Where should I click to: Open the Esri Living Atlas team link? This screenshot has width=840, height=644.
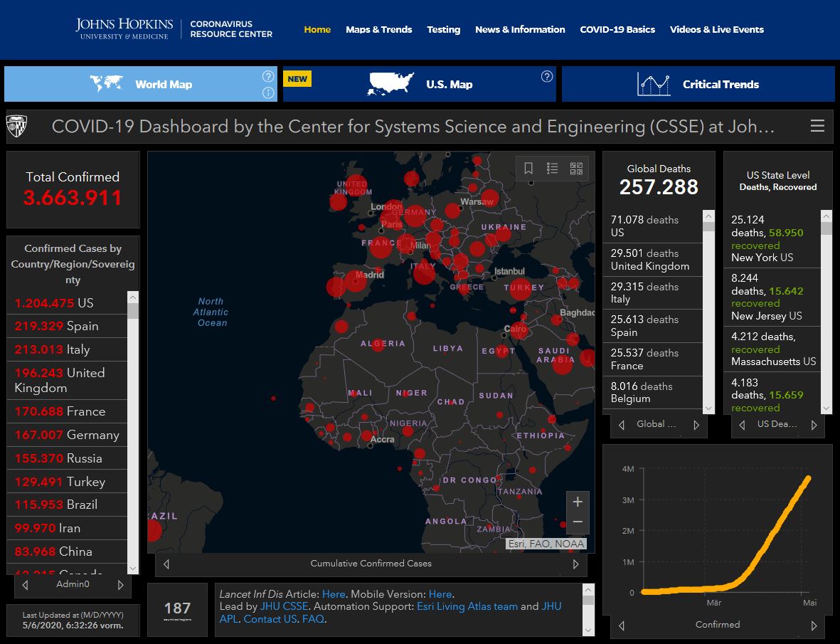point(467,606)
